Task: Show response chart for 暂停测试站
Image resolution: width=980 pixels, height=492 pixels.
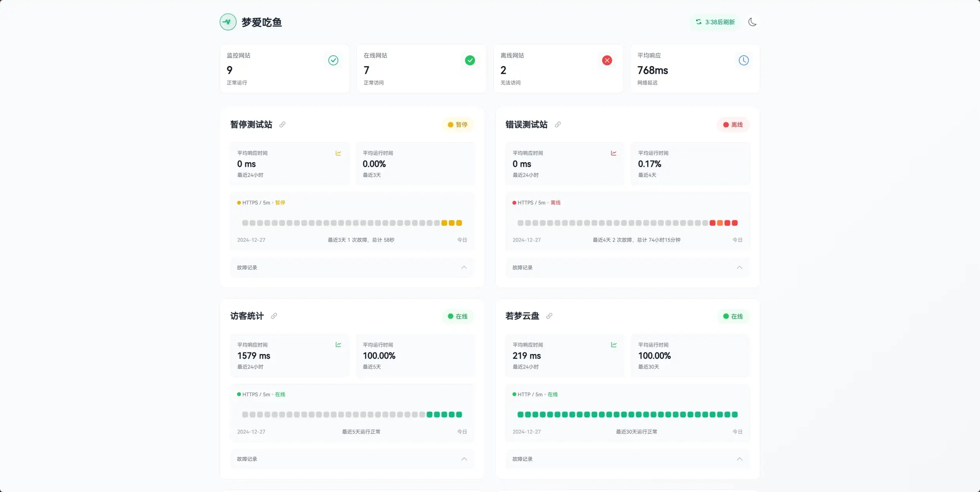Action: [338, 153]
